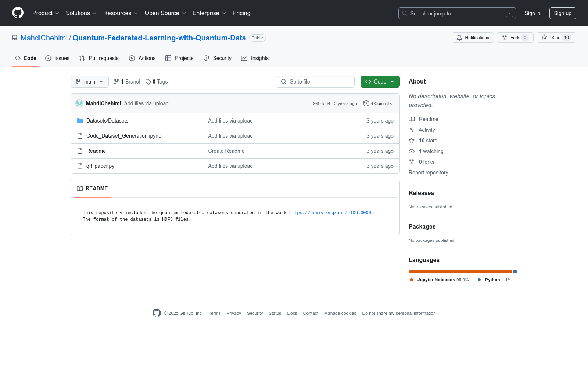Click the footer Terms link
This screenshot has height=368, width=588.
(215, 313)
